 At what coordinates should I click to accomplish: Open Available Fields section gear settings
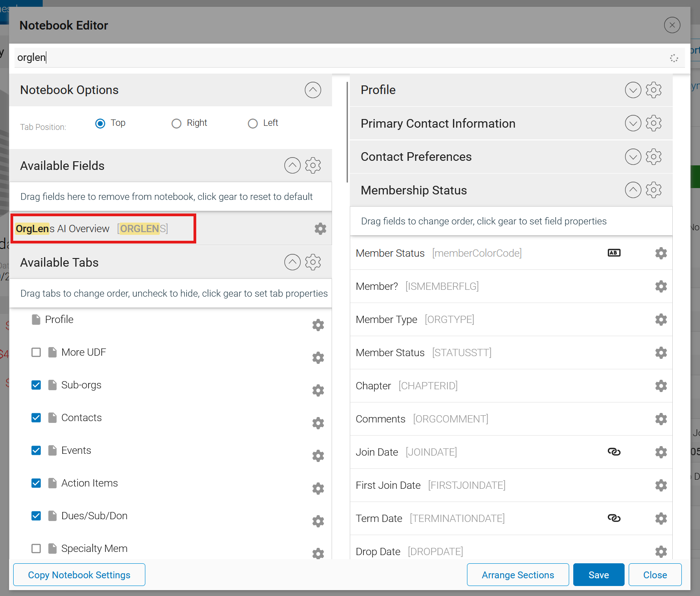pos(313,165)
